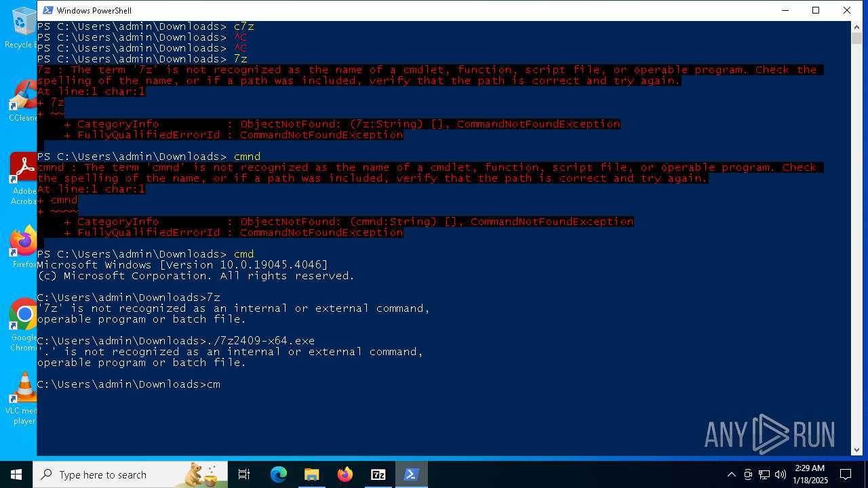Open the volume control in the tray
Screen dimensions: 868x488
pyautogui.click(x=781, y=474)
